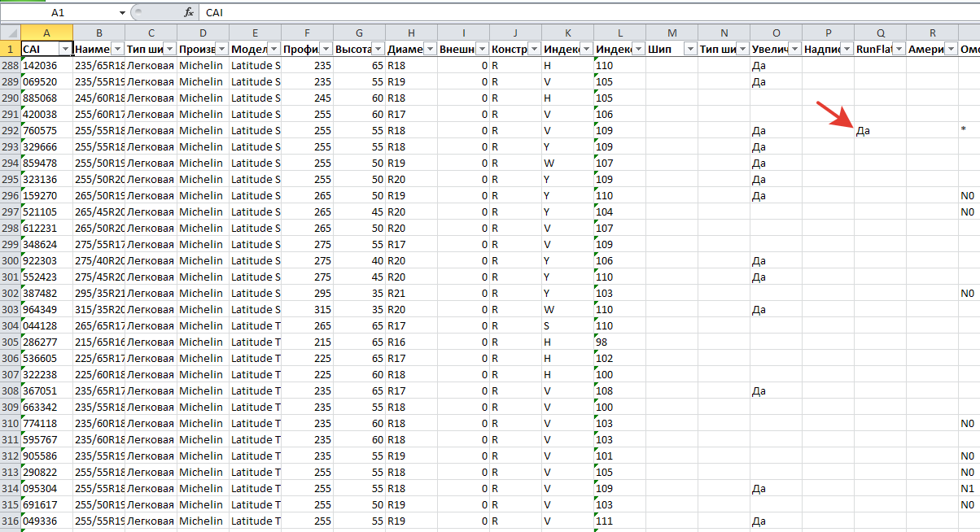Open the Модел column filter dropdown
Image resolution: width=980 pixels, height=532 pixels.
point(273,49)
